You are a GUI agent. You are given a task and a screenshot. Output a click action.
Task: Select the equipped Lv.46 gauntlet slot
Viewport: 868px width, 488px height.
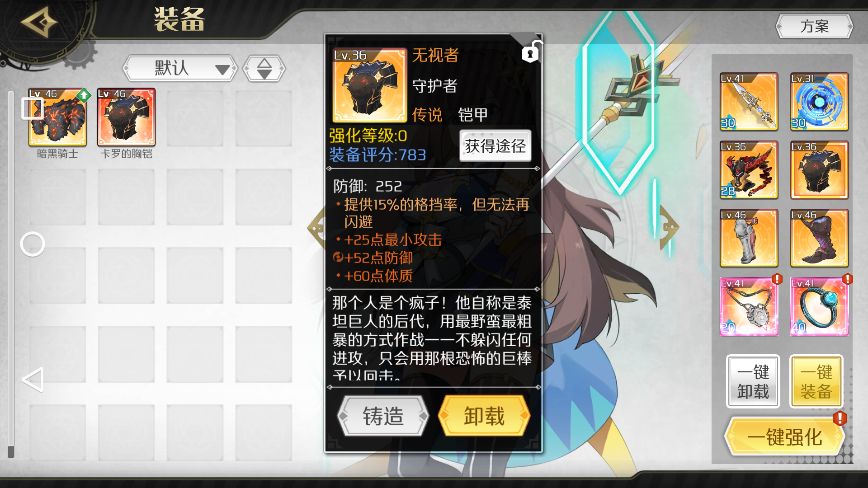[749, 238]
